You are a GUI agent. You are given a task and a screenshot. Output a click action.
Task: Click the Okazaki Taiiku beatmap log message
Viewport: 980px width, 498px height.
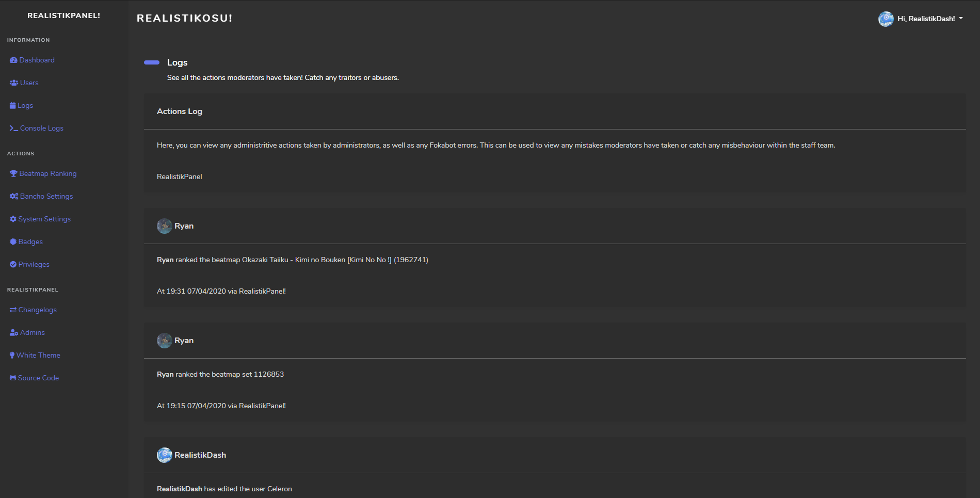293,260
